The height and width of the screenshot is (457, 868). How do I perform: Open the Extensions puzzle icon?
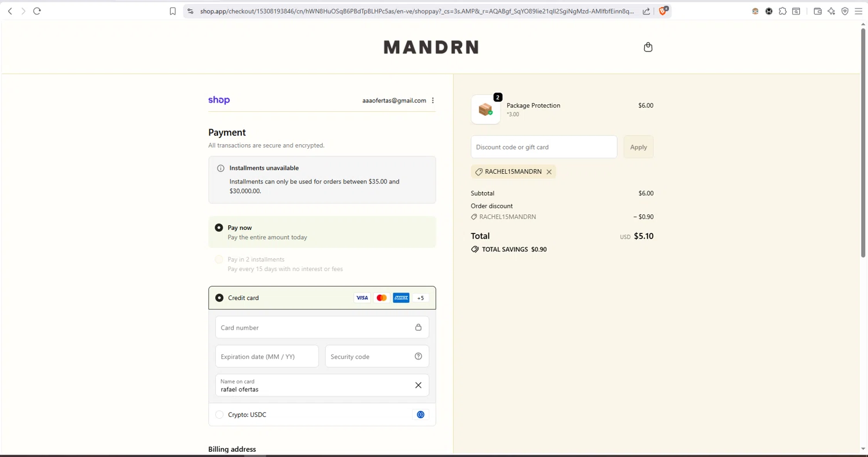[x=782, y=11]
